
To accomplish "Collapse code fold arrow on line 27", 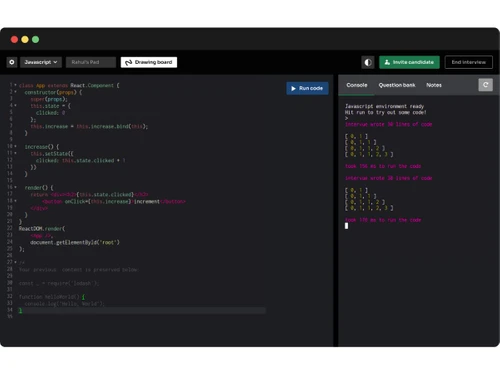I will pyautogui.click(x=15, y=262).
